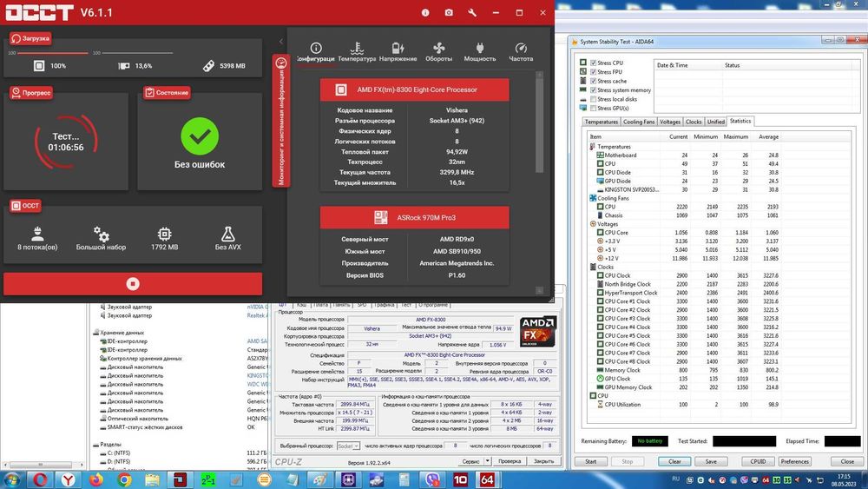This screenshot has width=868, height=489.
Task: Open OCCT info icon in title bar
Action: coord(425,12)
